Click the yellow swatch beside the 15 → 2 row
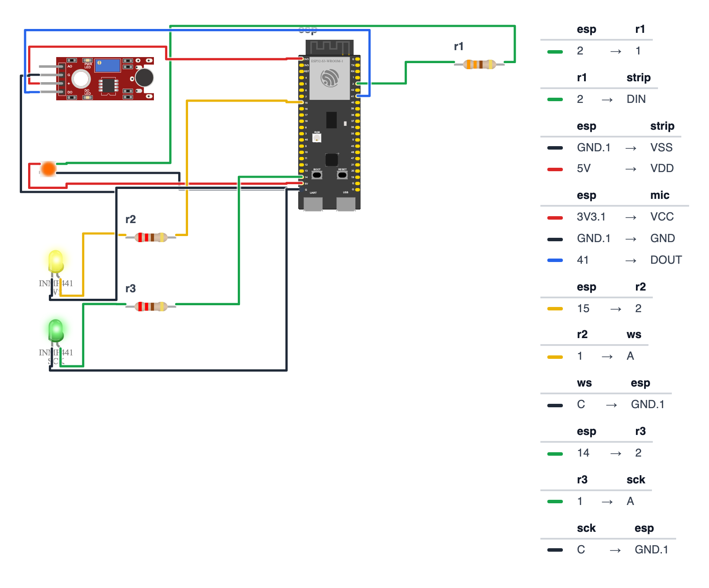709x588 pixels. (x=555, y=309)
